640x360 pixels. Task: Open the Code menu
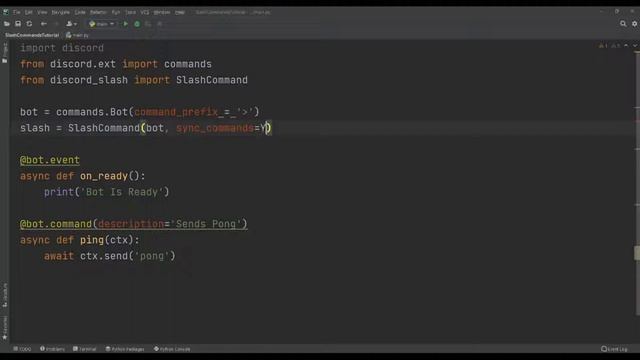80,12
